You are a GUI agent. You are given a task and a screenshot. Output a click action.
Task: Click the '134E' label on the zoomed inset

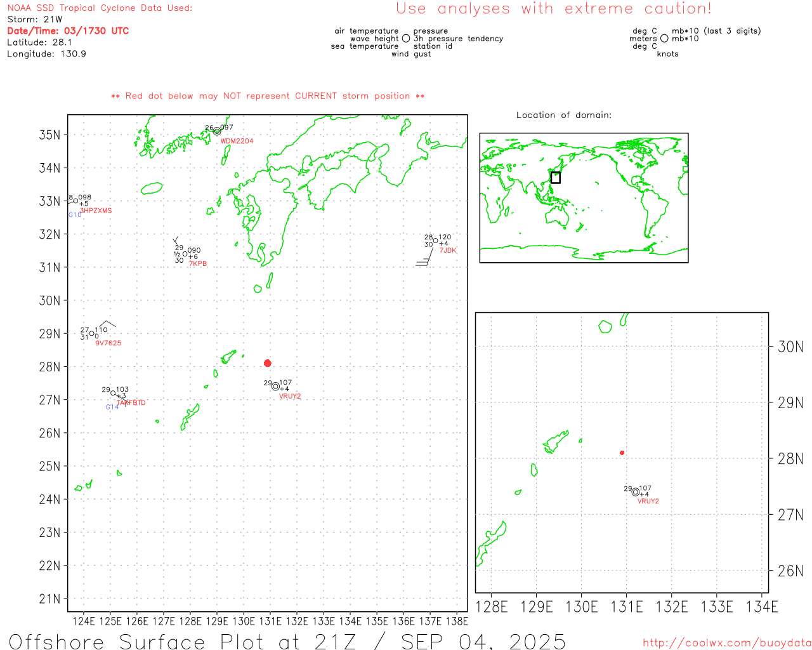pyautogui.click(x=762, y=607)
